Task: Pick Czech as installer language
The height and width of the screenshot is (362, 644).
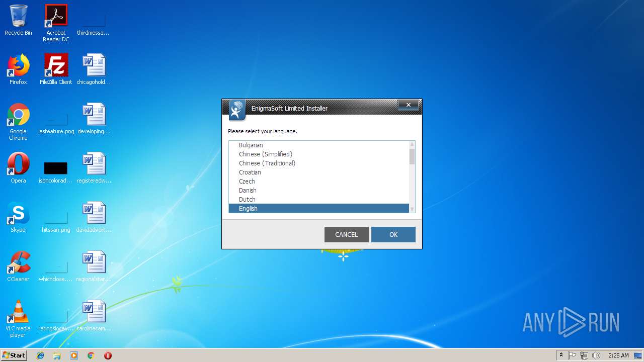Action: click(319, 181)
